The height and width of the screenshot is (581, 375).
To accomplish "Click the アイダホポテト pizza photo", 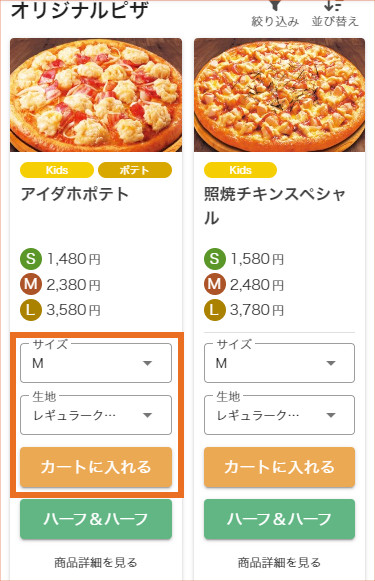I will pos(96,95).
